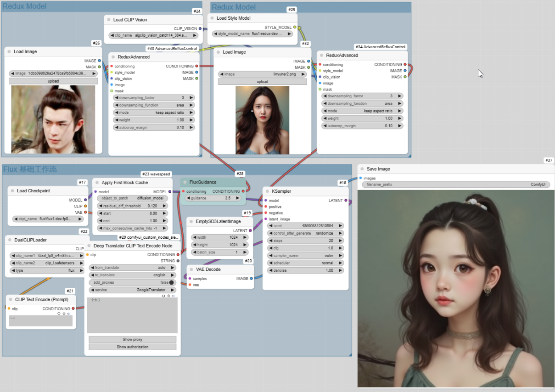Collapse the DualCLIPLoader node dot
The image size is (555, 392).
[10, 240]
